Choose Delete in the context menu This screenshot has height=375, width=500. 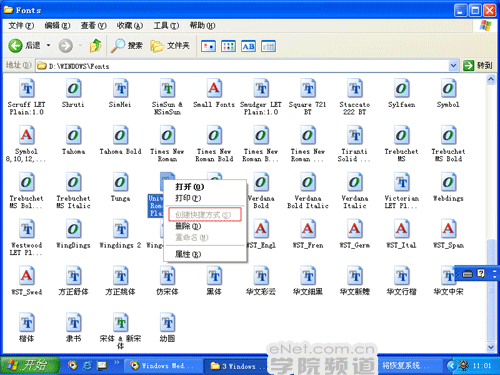coord(205,226)
